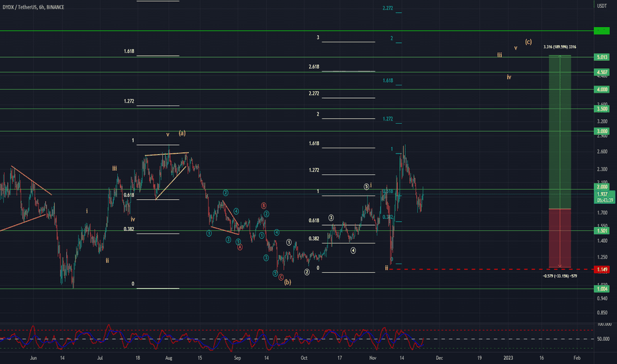Click the 4.000 price axis label
Screen dimensions: 617x364
tap(602, 89)
